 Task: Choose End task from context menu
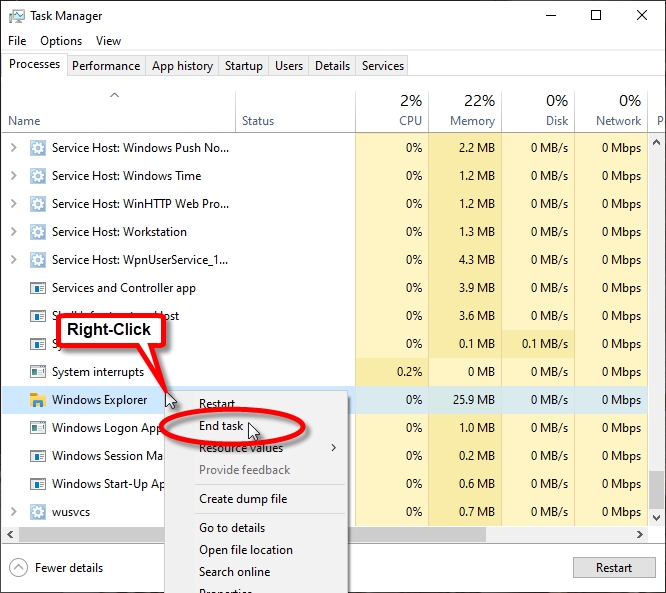(x=221, y=426)
